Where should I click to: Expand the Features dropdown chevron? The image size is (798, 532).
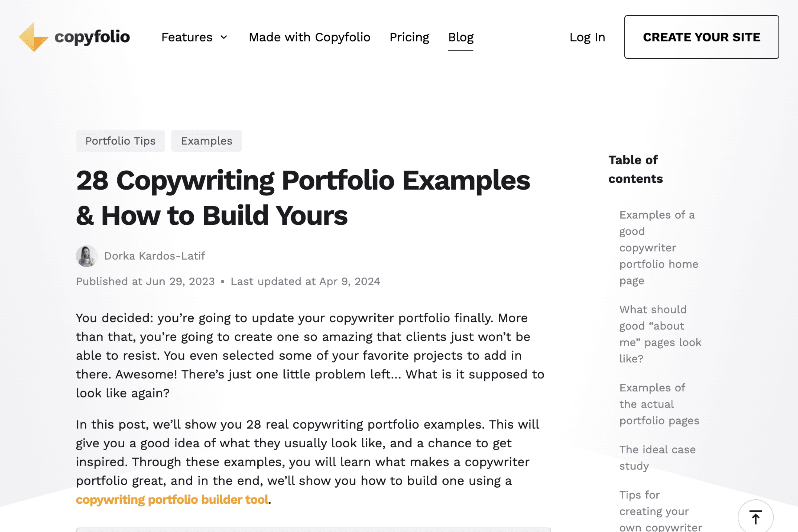224,37
